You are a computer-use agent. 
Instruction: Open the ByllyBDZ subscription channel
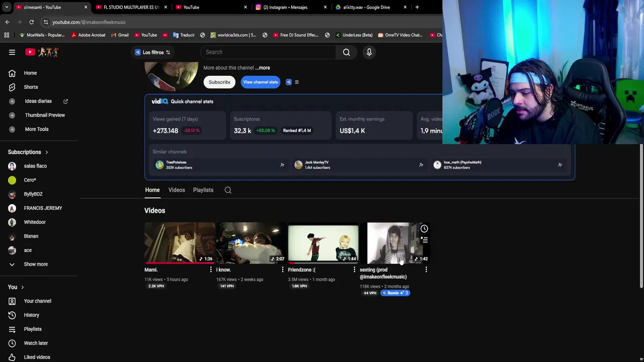(33, 194)
